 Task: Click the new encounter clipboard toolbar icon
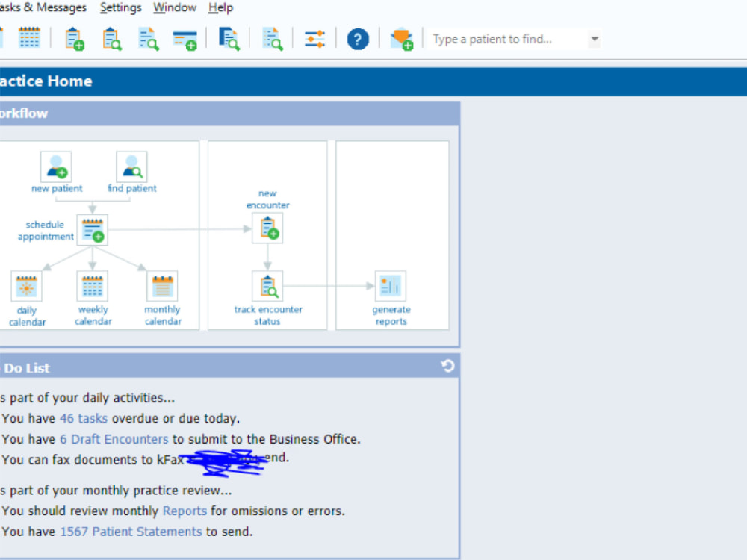click(74, 39)
